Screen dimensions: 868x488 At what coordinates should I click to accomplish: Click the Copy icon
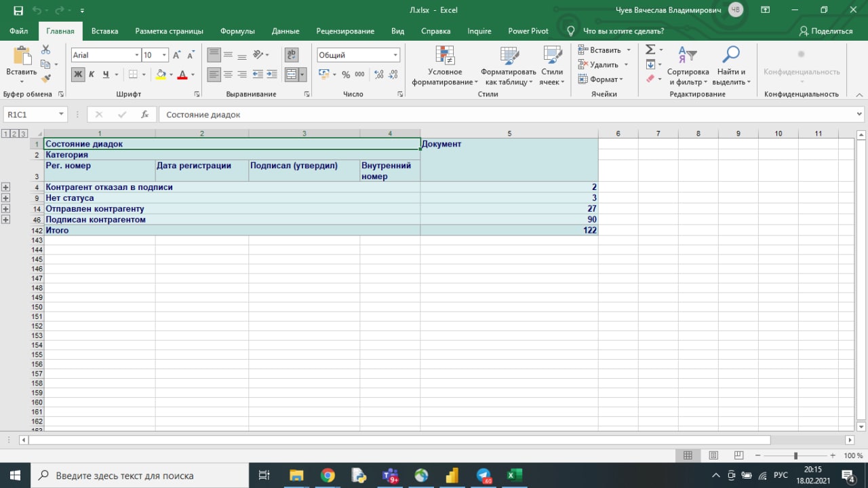coord(45,64)
